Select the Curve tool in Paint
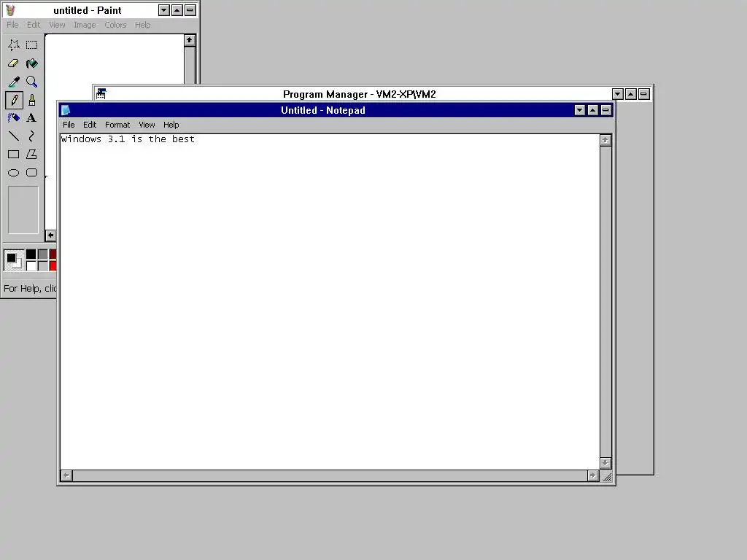The image size is (747, 560). (31, 136)
